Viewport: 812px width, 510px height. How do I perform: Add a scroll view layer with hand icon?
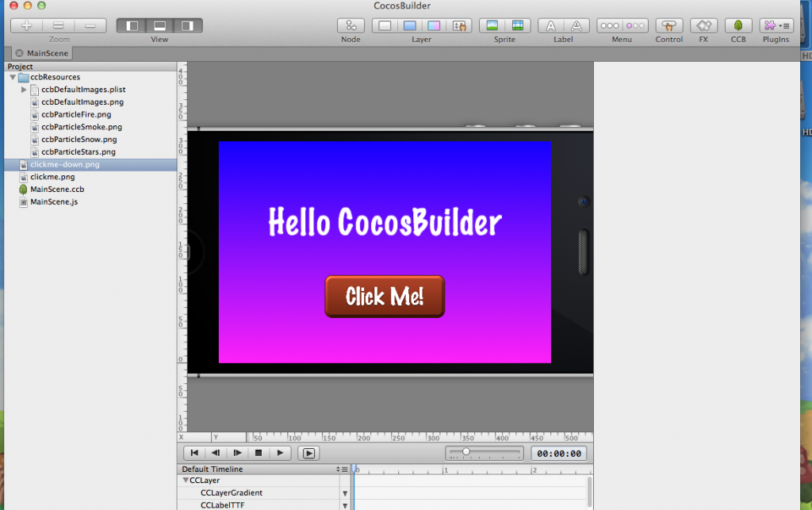459,25
